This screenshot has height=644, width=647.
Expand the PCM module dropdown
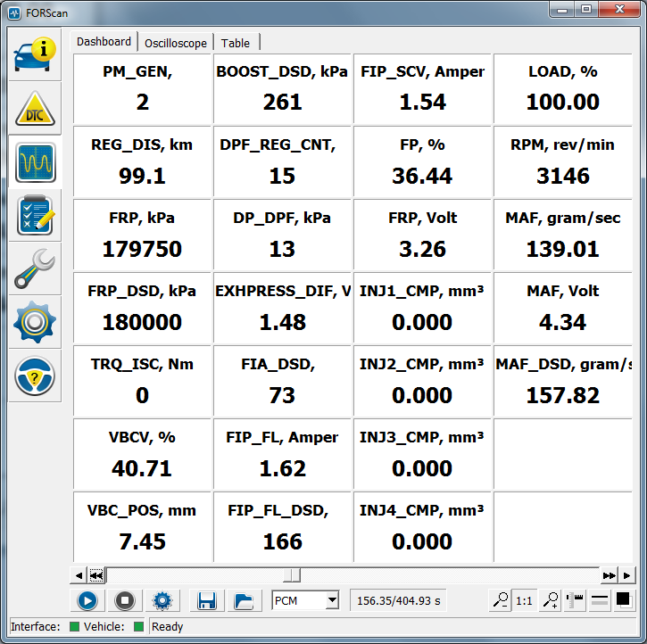click(332, 600)
